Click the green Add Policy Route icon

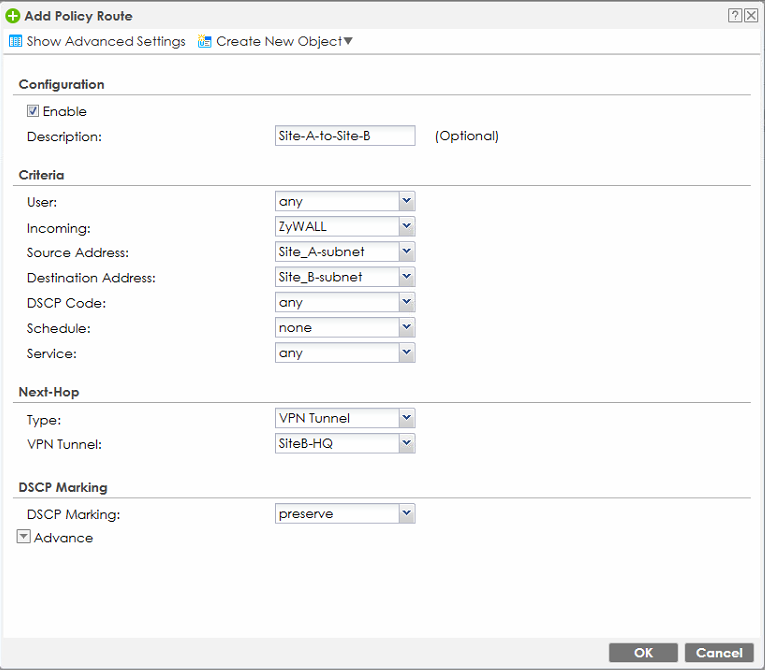point(12,16)
